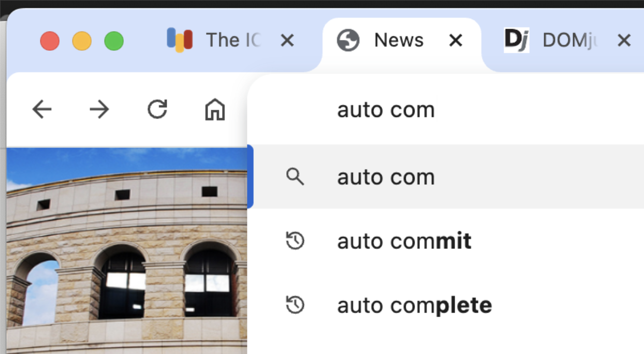Viewport: 644px width, 354px height.
Task: Switch to The IC tab
Action: [232, 40]
